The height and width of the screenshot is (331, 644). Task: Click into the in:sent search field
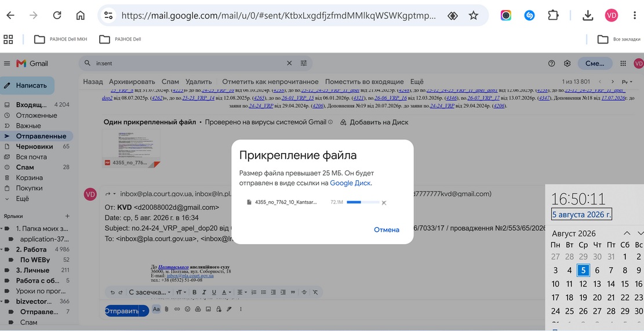tap(189, 63)
